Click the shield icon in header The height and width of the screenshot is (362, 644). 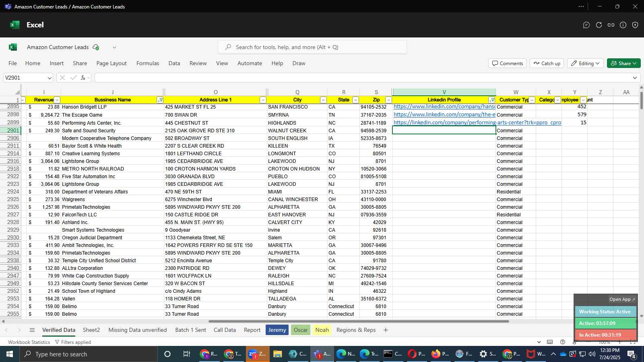click(635, 25)
